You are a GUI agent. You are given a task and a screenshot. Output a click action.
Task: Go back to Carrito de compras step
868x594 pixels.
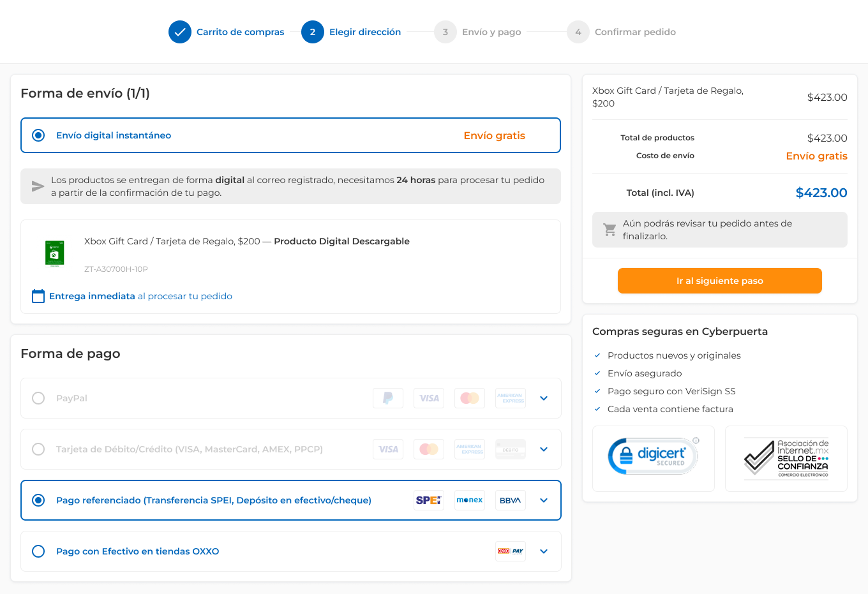[240, 32]
